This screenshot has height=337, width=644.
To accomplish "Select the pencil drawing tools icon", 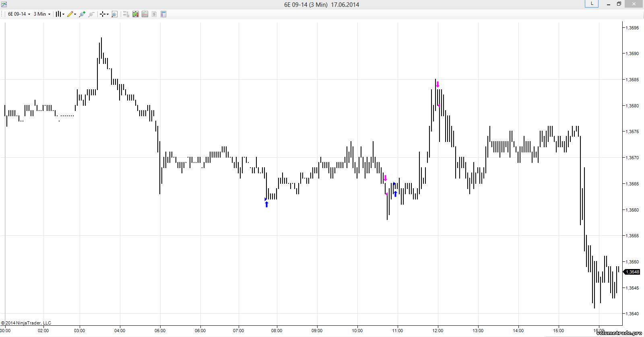I will (x=70, y=14).
